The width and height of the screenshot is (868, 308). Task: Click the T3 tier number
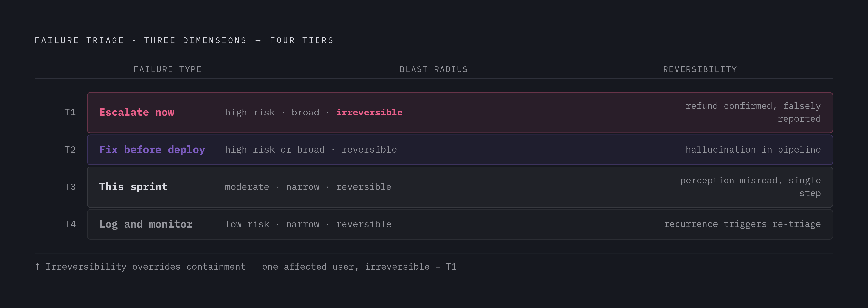[70, 187]
